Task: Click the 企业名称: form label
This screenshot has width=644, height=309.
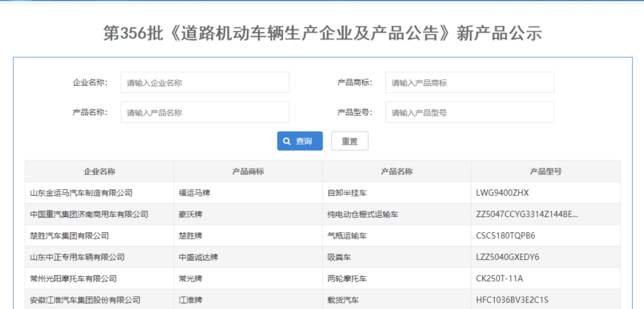Action: 90,82
